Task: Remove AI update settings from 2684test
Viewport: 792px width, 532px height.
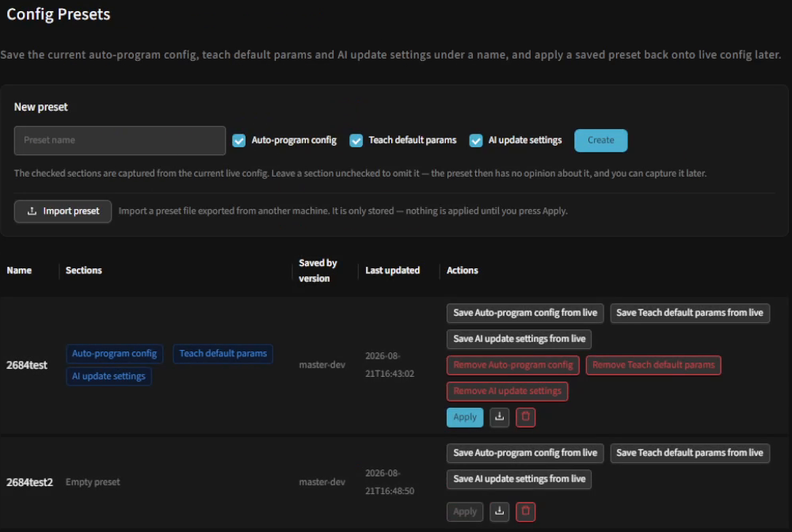Action: [507, 391]
